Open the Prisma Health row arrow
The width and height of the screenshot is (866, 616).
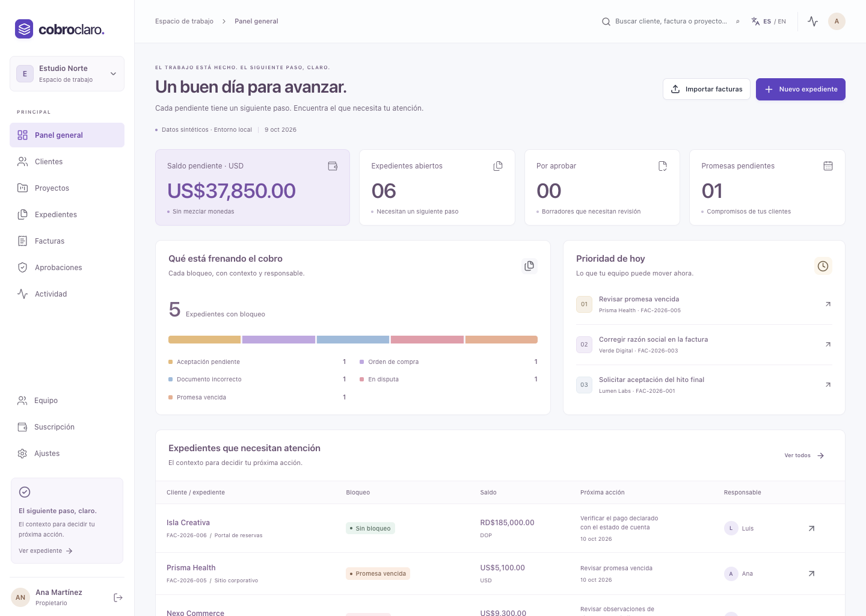point(811,573)
